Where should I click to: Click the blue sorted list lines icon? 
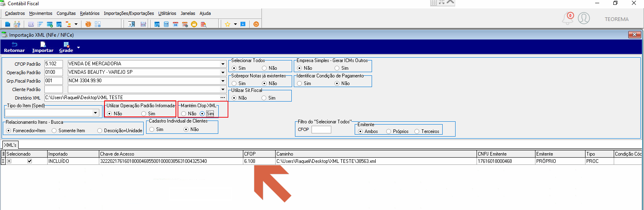tap(40, 24)
